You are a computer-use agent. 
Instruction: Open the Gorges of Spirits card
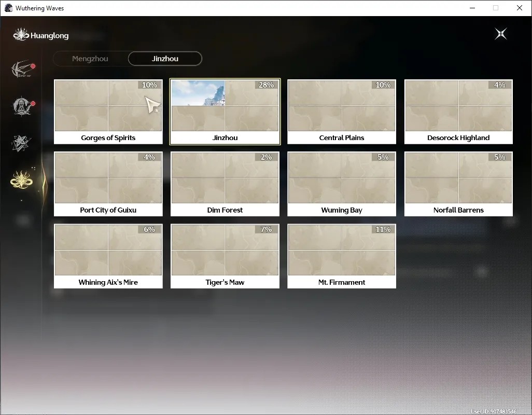[108, 112]
